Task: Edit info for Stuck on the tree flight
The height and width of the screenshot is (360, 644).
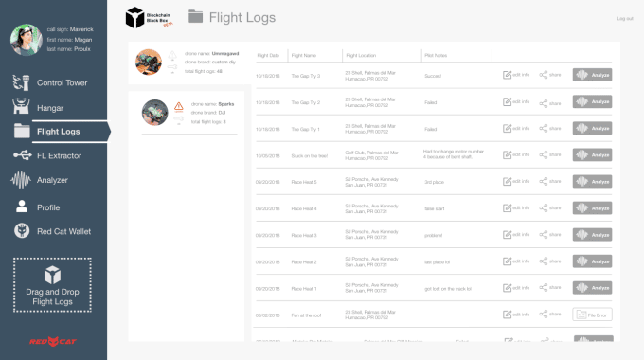Action: pyautogui.click(x=516, y=154)
